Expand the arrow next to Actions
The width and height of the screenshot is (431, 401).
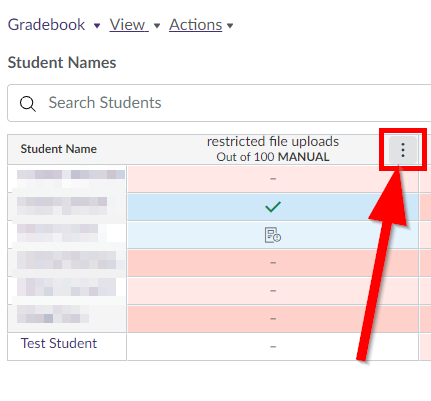pyautogui.click(x=230, y=26)
